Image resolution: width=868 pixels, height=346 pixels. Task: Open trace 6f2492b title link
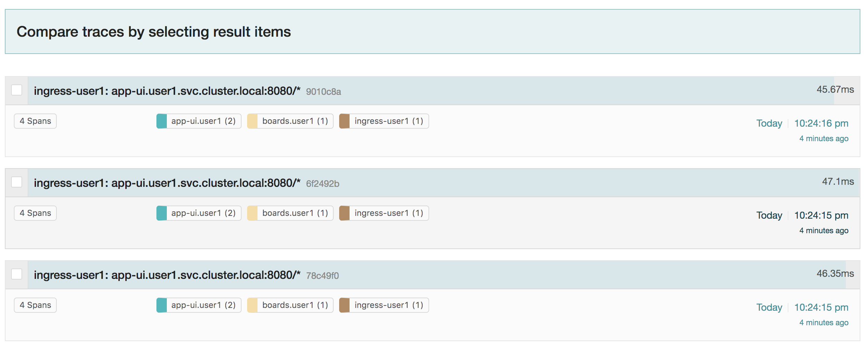click(187, 183)
